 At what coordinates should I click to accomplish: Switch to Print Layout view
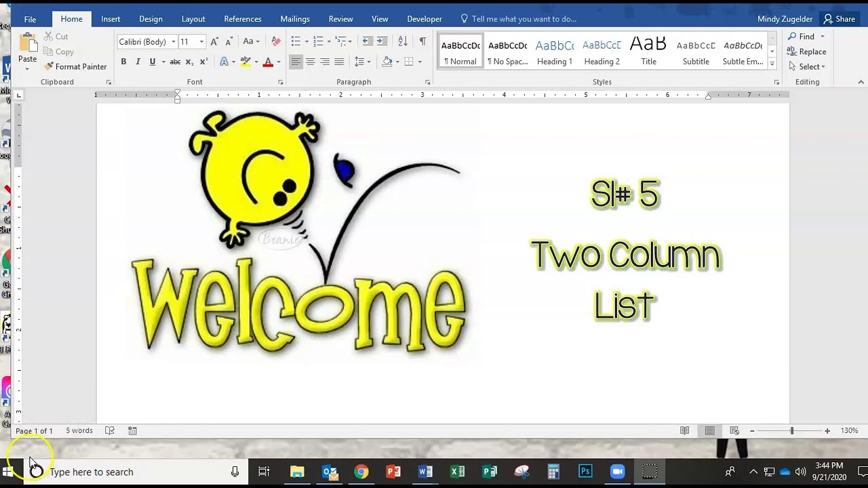709,431
